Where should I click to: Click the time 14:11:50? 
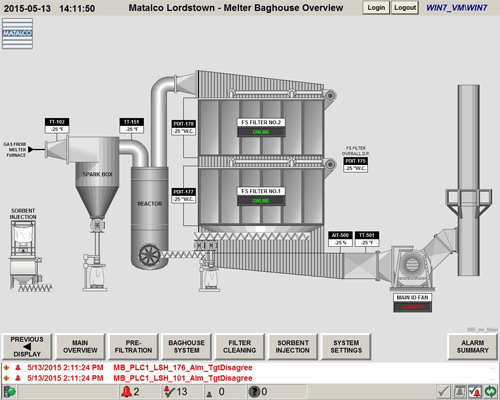77,8
